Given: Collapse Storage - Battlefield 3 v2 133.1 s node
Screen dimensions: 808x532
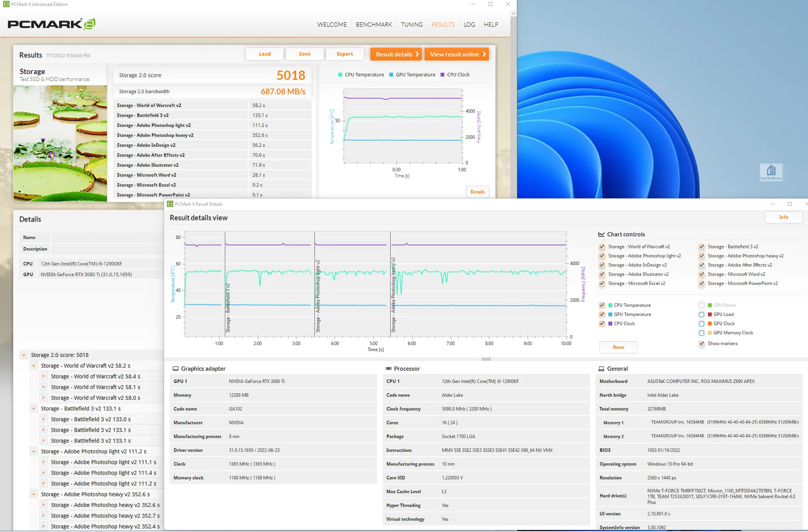Looking at the screenshot, I should pos(34,409).
